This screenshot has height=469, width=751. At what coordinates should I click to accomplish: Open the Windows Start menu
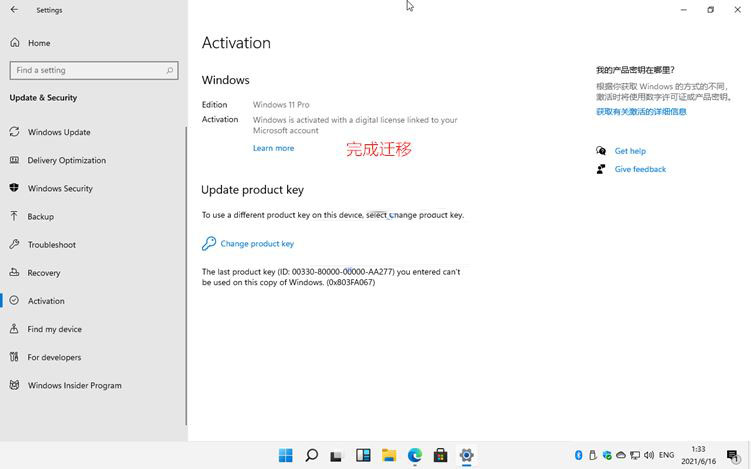[285, 455]
